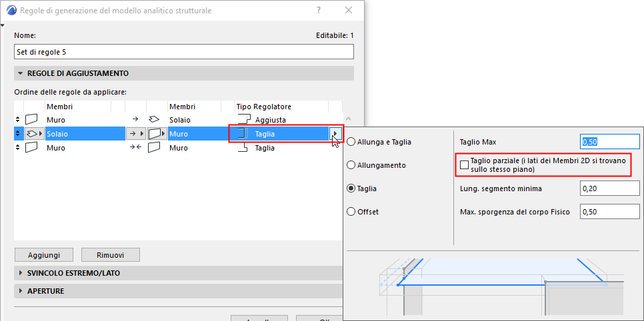Open the Solaio member type dropdown in selected row
Screen dimensions: 644x321
pos(34,134)
